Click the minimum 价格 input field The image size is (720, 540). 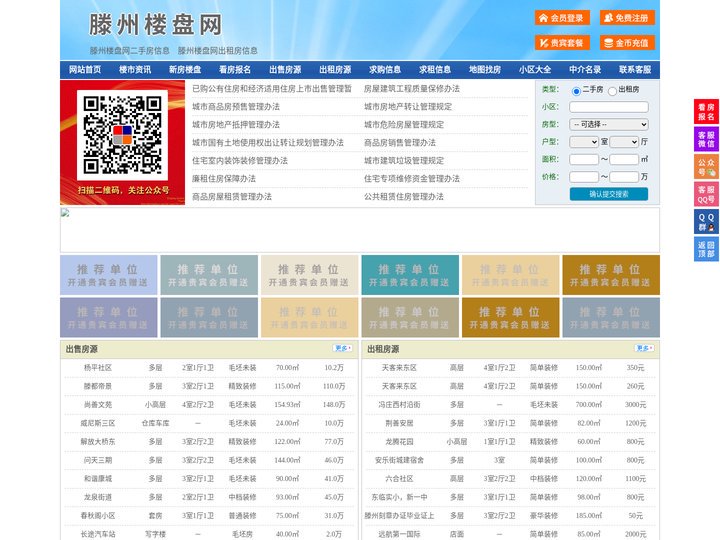click(584, 177)
